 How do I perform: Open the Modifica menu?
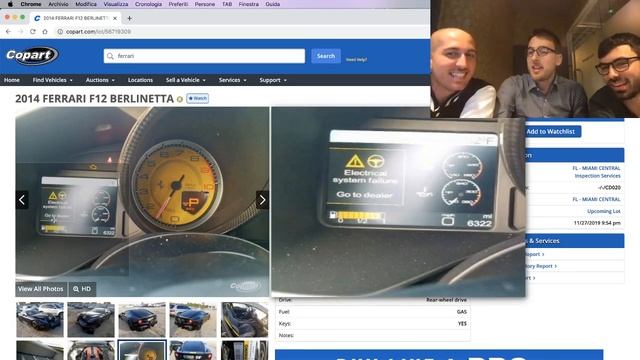pos(86,4)
